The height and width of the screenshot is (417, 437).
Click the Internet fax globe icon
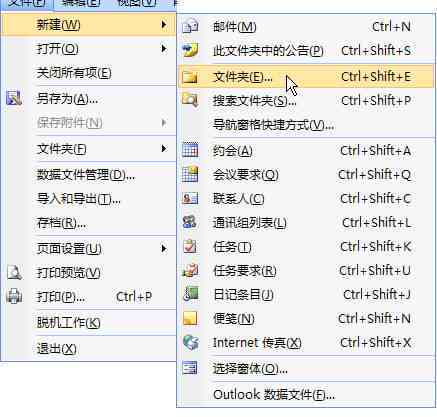pos(190,342)
